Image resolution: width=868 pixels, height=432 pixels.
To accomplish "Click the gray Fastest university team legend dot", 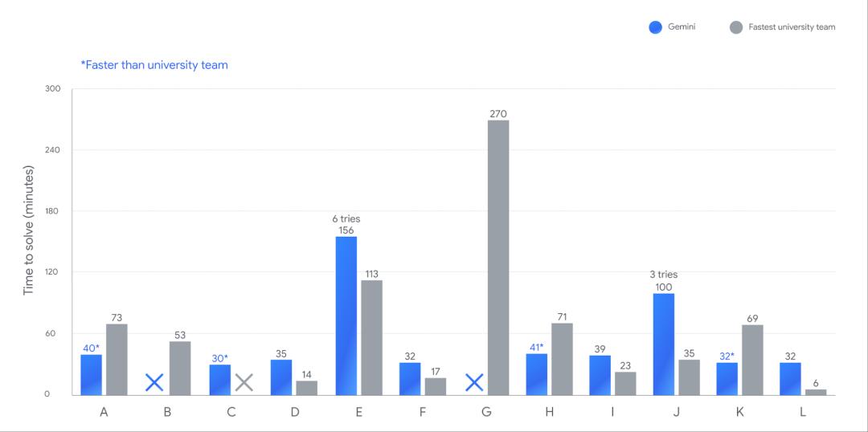I will click(735, 27).
